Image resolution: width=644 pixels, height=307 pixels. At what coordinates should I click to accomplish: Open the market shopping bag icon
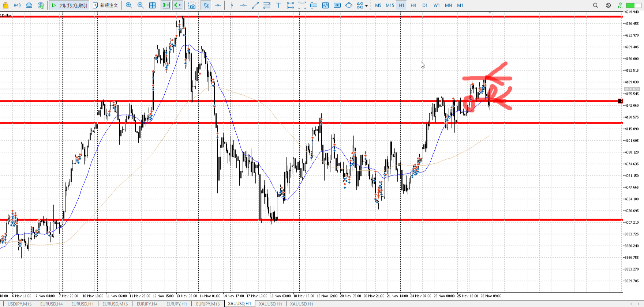coord(5,5)
